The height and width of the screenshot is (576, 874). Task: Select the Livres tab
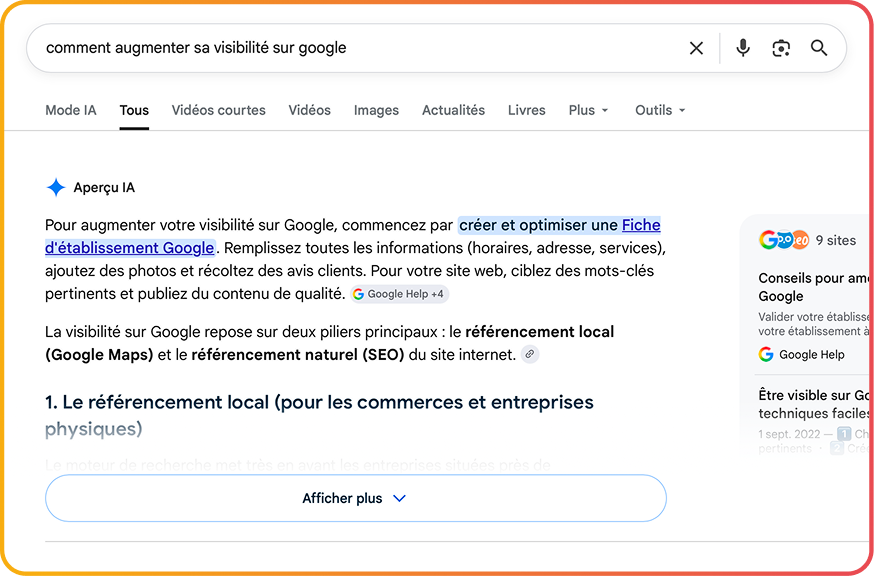coord(526,110)
